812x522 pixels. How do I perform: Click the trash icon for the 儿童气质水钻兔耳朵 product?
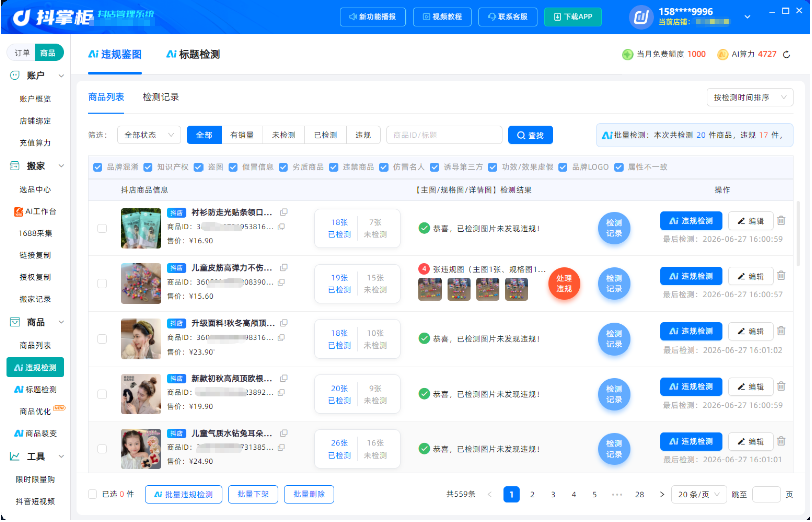coord(782,442)
